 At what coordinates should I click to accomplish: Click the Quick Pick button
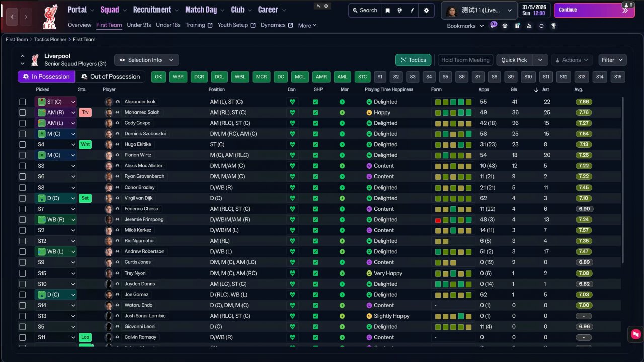(x=514, y=60)
